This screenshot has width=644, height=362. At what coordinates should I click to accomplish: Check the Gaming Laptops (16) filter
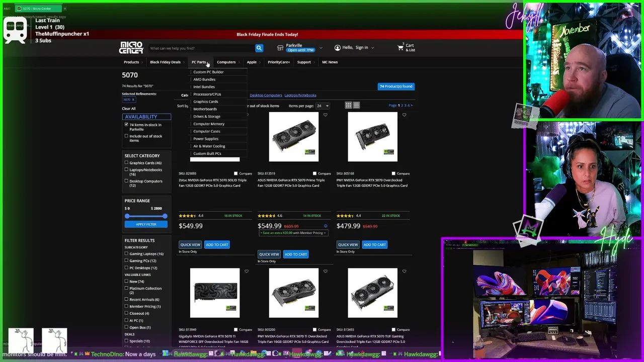click(x=126, y=254)
